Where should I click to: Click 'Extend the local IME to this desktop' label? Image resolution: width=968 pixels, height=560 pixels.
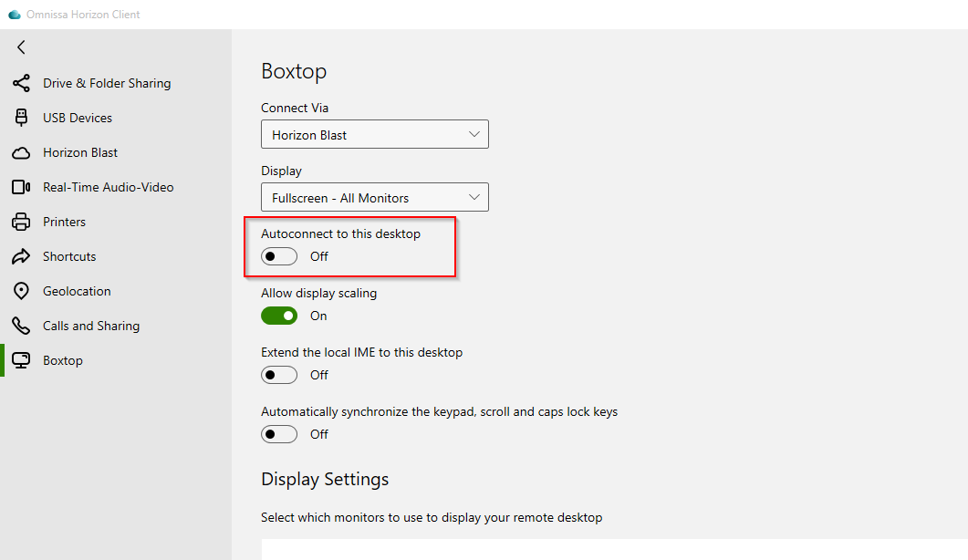[x=362, y=353]
